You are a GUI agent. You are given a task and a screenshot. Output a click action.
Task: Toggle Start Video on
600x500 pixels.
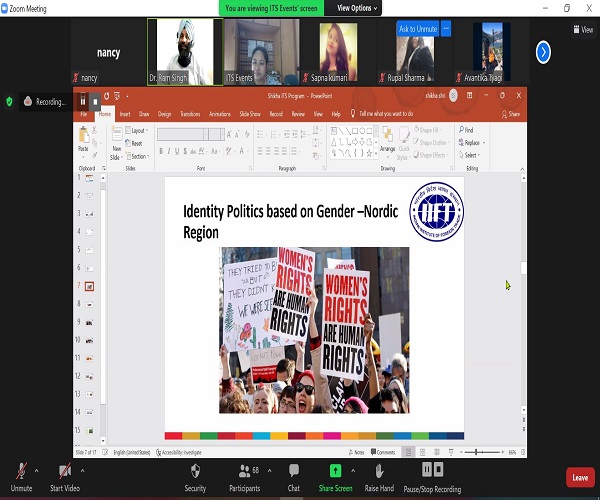click(65, 477)
